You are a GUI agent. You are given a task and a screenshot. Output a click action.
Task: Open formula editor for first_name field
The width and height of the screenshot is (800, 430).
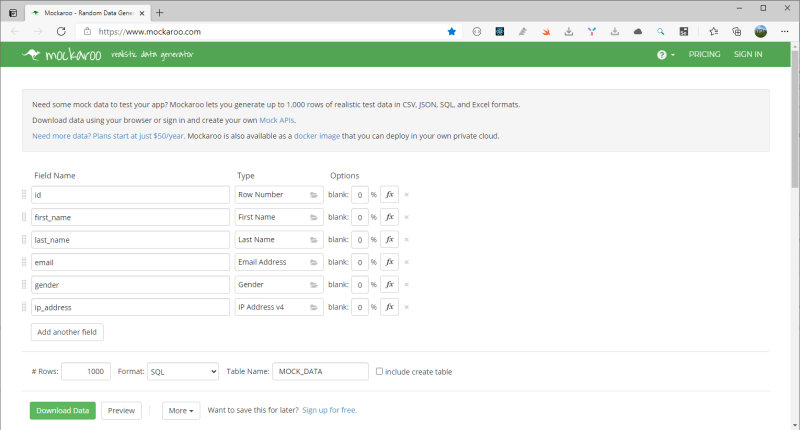click(389, 217)
